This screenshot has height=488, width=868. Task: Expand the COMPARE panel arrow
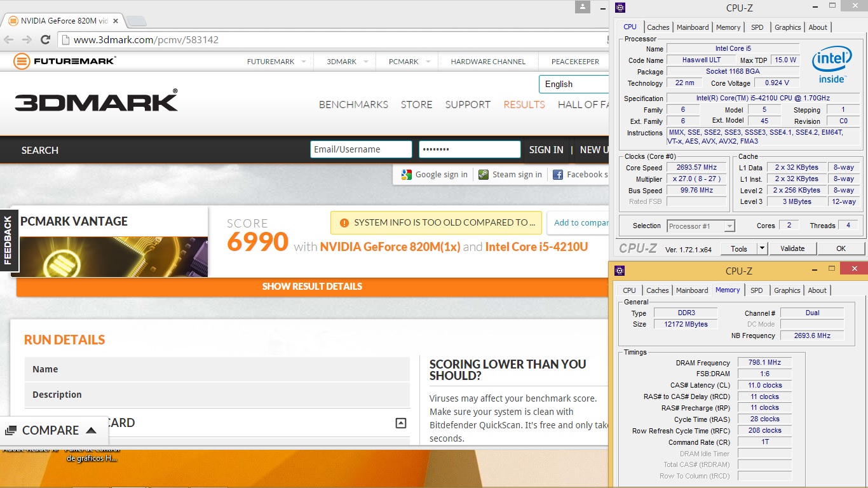(x=91, y=430)
